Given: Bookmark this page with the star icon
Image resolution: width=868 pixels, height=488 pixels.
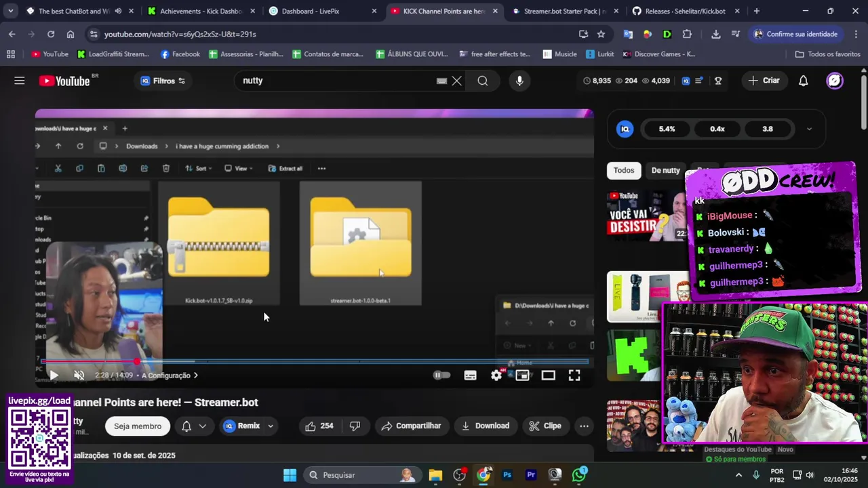Looking at the screenshot, I should pyautogui.click(x=601, y=34).
